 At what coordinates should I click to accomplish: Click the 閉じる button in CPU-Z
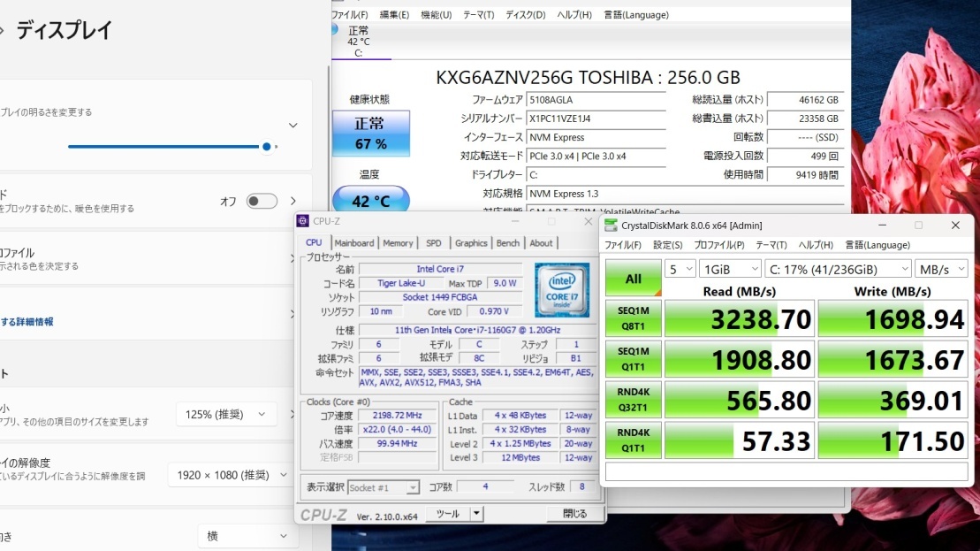[x=574, y=514]
